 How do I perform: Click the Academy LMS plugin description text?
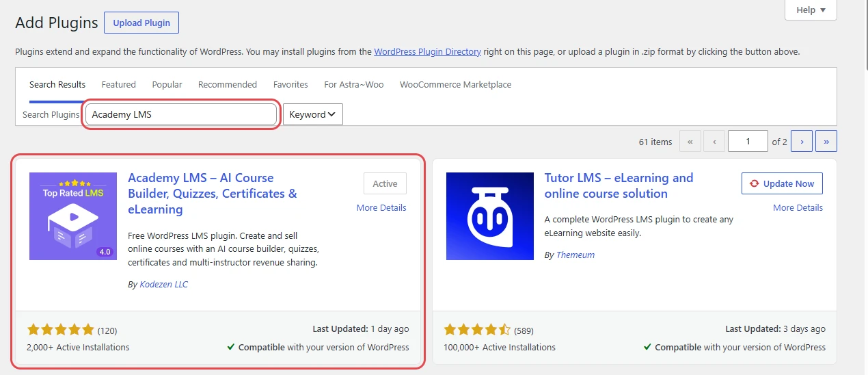(x=223, y=249)
